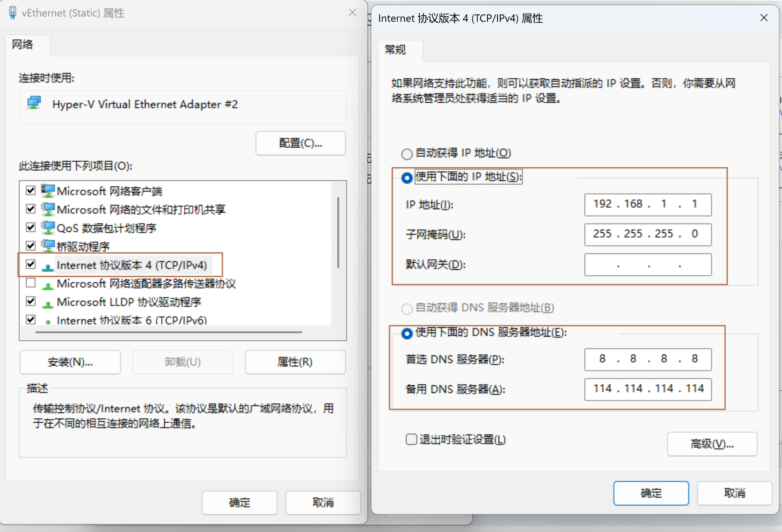Check the 退出时验证设置 checkbox

(411, 439)
